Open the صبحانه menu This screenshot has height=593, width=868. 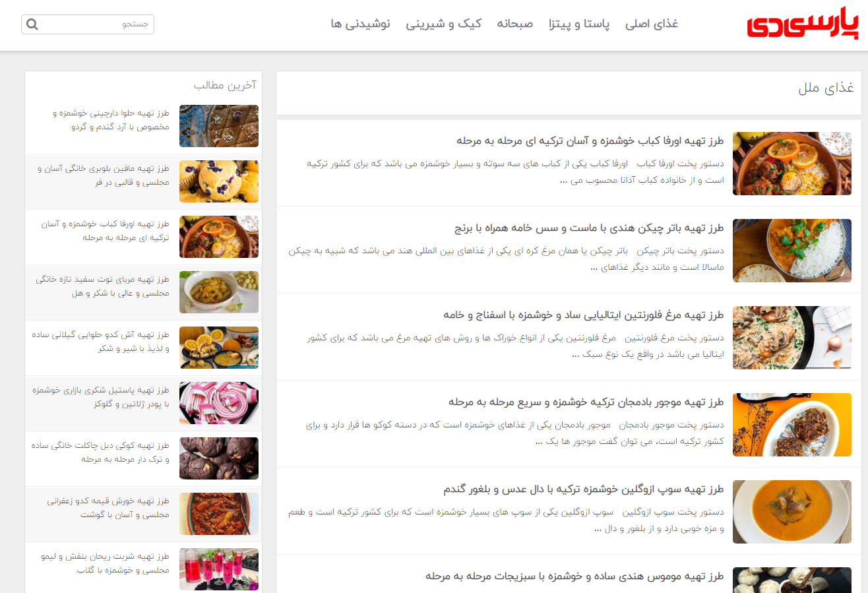515,24
